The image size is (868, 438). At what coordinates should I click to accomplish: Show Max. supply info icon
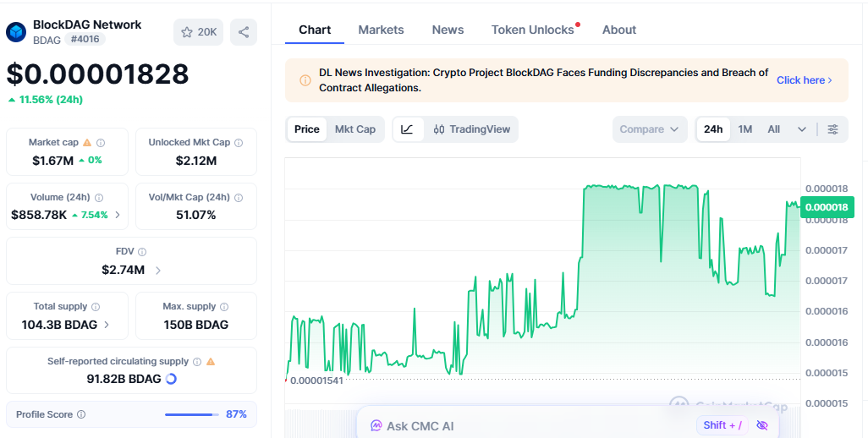pyautogui.click(x=224, y=306)
